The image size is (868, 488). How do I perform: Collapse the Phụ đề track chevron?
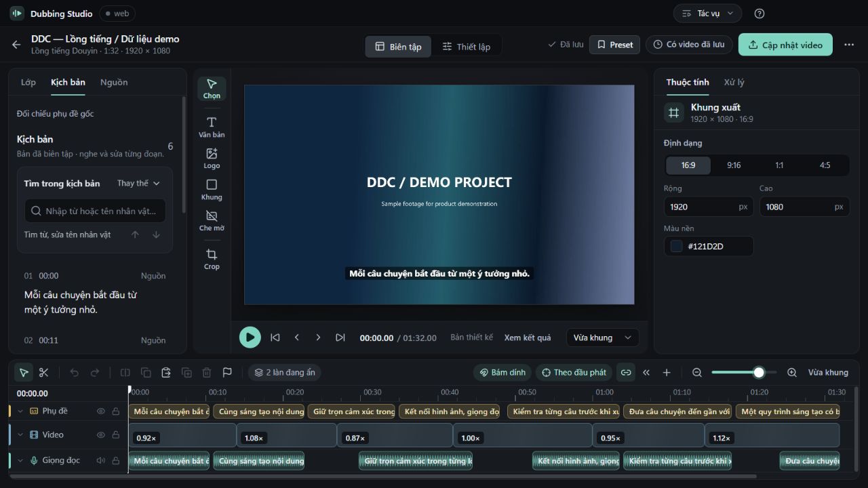pos(20,411)
